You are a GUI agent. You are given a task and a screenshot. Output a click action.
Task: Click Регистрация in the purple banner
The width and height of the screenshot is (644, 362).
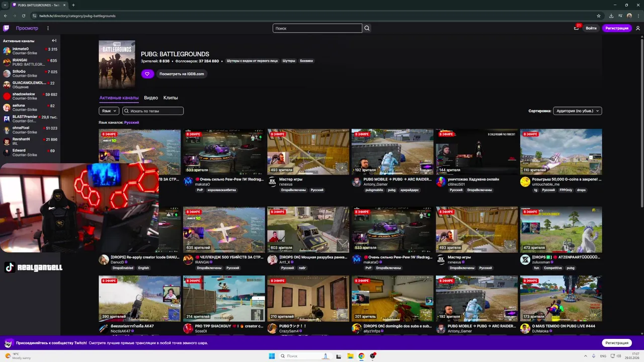click(x=617, y=343)
